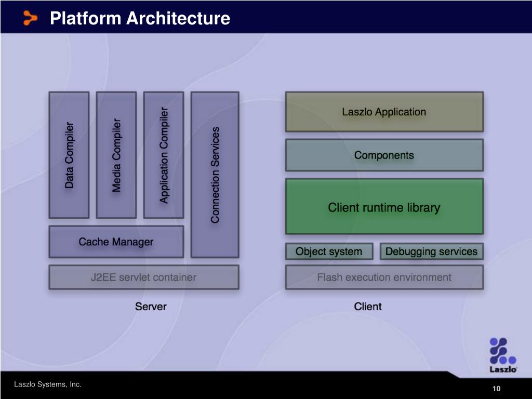Click the J2EE servlet container box

(x=144, y=277)
